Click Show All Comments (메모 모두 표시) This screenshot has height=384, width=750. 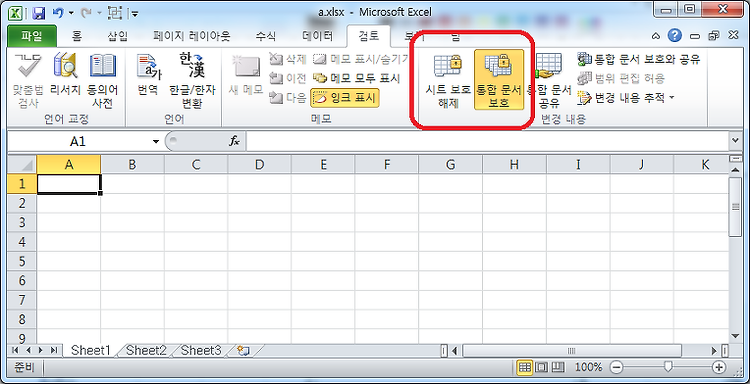point(356,78)
